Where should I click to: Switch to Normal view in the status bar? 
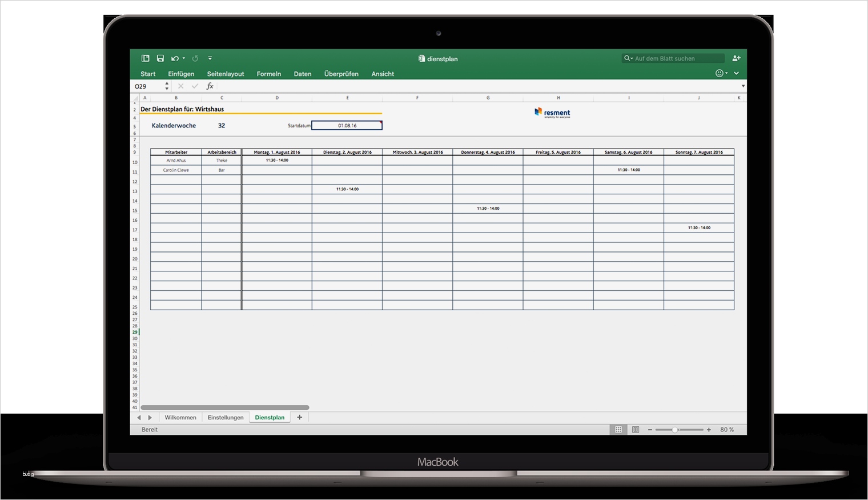coord(618,429)
